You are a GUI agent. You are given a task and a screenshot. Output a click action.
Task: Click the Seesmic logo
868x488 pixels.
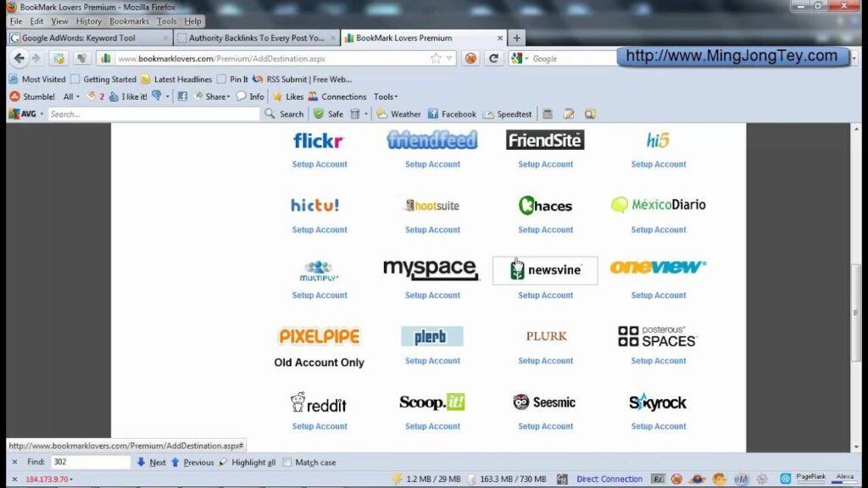tap(545, 402)
